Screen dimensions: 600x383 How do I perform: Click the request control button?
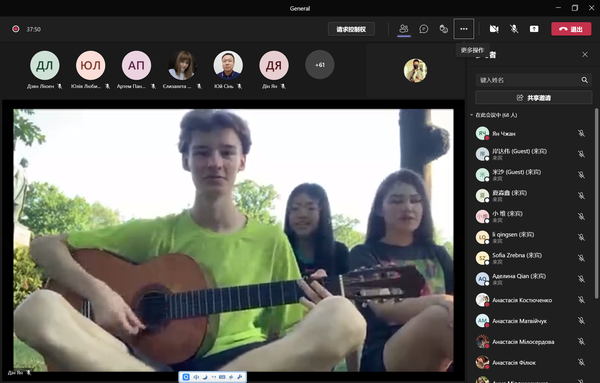351,29
